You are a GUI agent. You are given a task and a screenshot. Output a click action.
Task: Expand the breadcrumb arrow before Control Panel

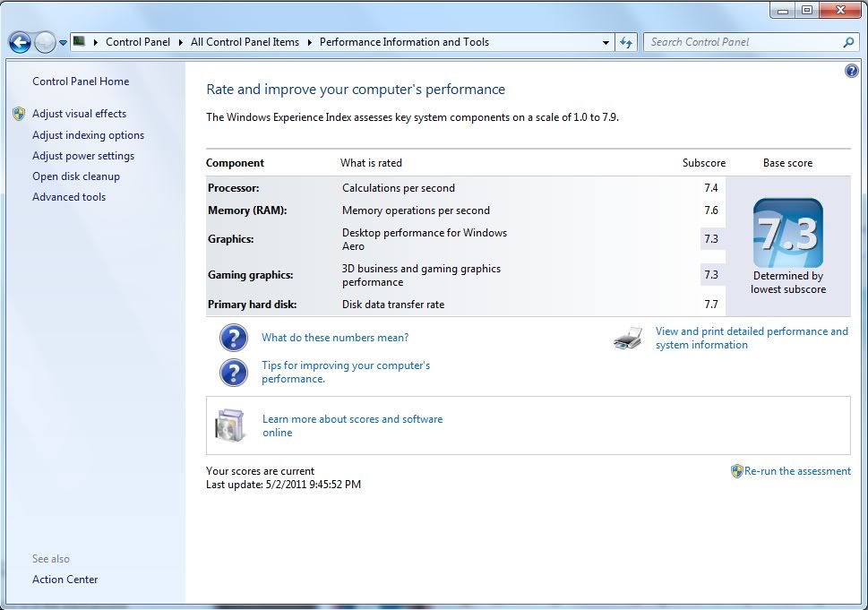click(96, 42)
